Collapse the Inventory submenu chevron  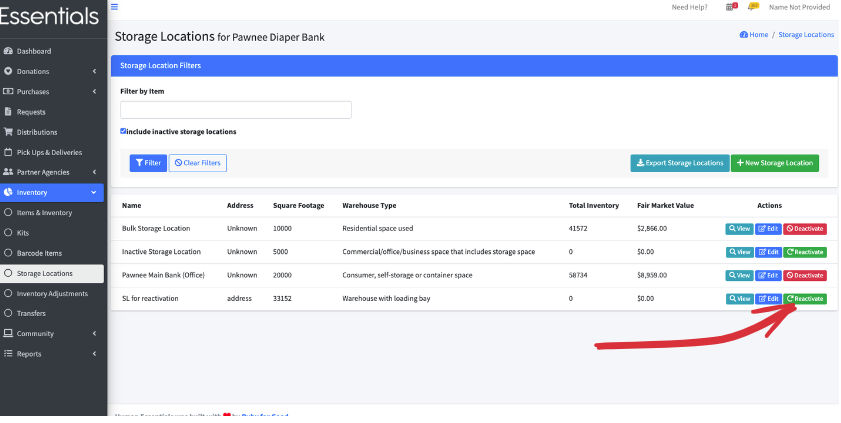pos(94,192)
